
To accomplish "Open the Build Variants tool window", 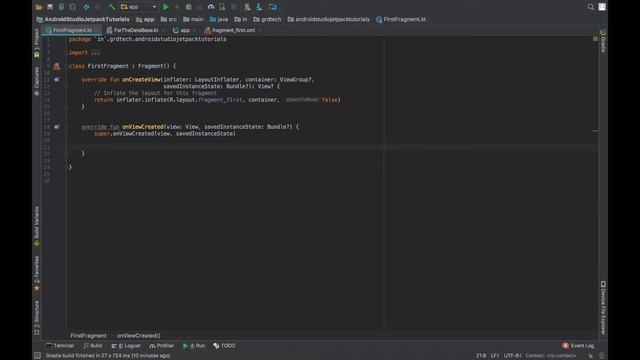I will click(x=37, y=226).
